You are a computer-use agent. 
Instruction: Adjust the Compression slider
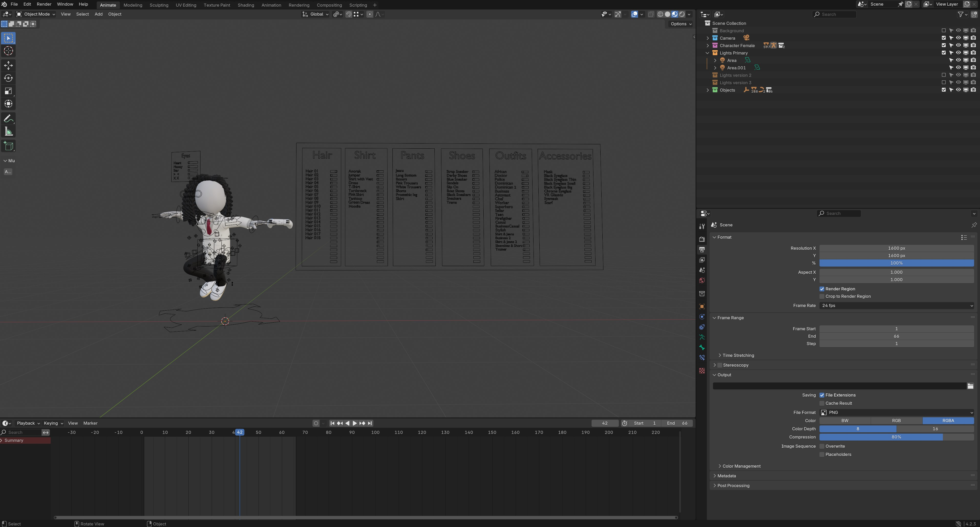[x=896, y=437]
